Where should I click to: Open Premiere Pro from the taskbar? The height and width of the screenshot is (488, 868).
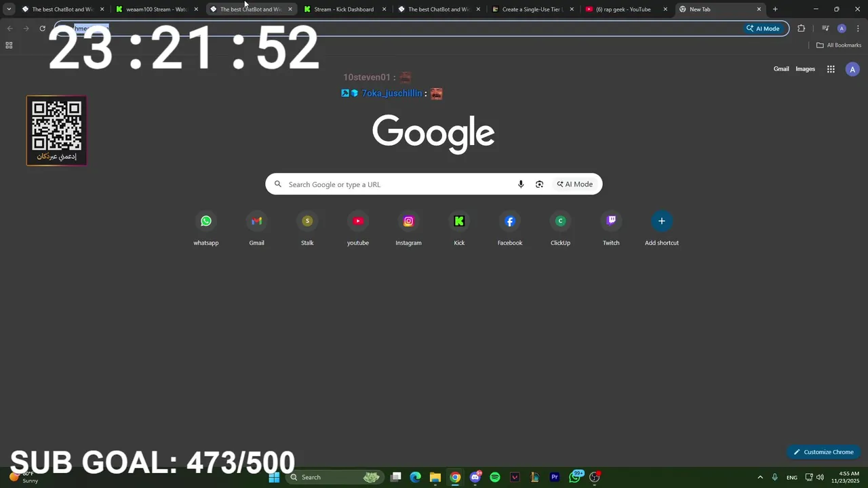(555, 477)
